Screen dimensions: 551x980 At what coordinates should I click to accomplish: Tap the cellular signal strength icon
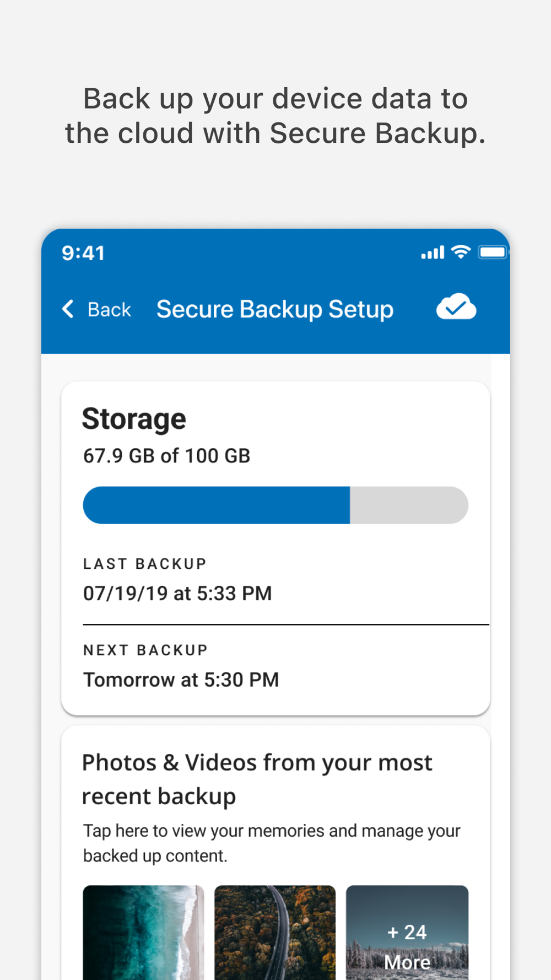pyautogui.click(x=433, y=253)
